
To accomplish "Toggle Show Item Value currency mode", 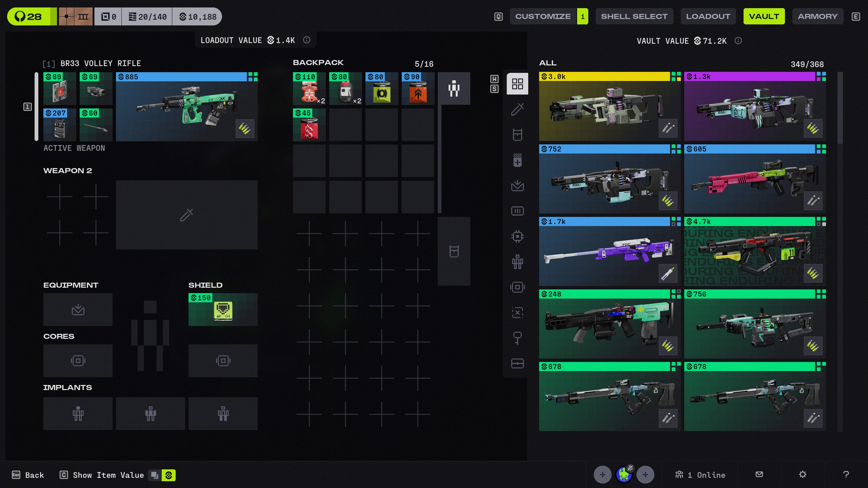I will 169,475.
